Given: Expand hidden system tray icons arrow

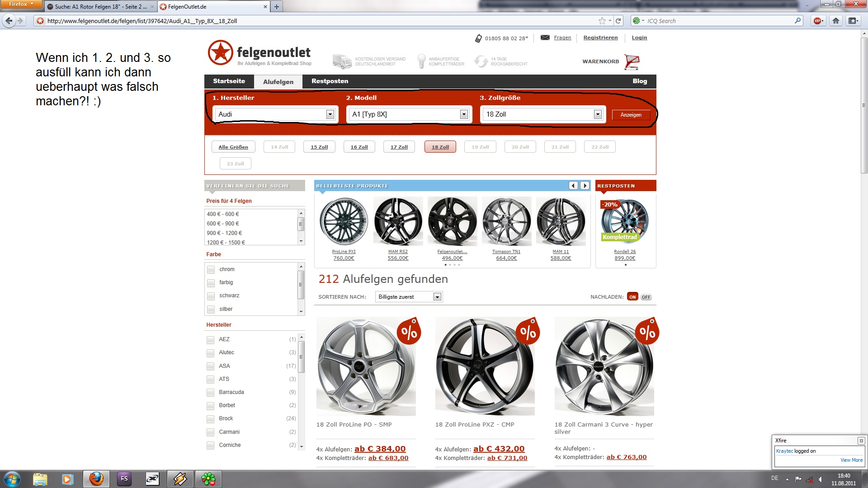Looking at the screenshot, I should click(787, 479).
